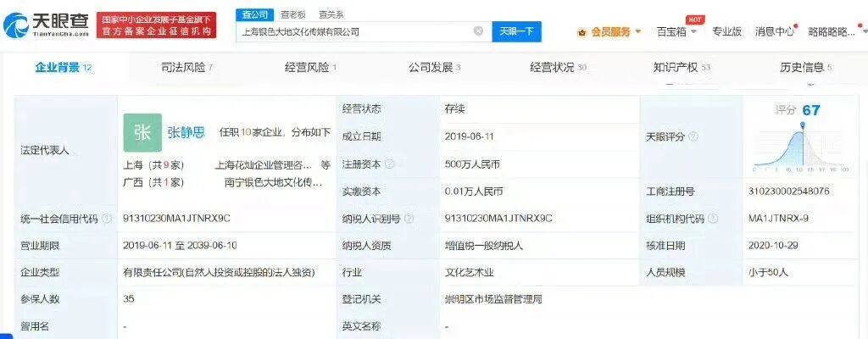Click the 参保人数 value 35

click(x=129, y=298)
